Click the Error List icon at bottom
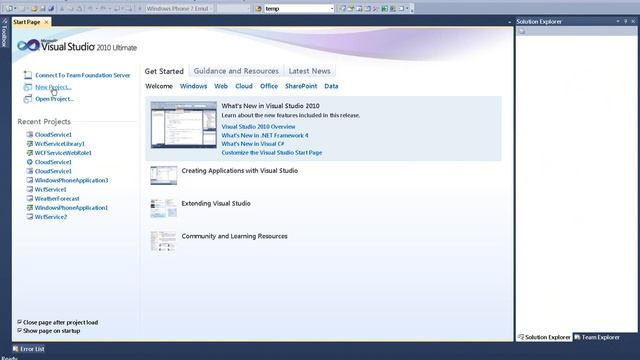The height and width of the screenshot is (360, 640). coord(16,349)
